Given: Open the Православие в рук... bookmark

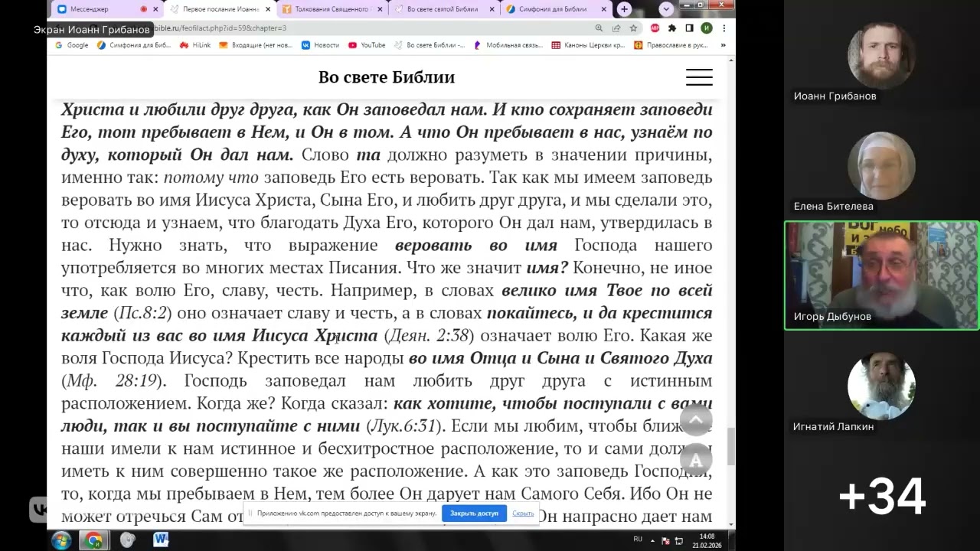Looking at the screenshot, I should [671, 45].
